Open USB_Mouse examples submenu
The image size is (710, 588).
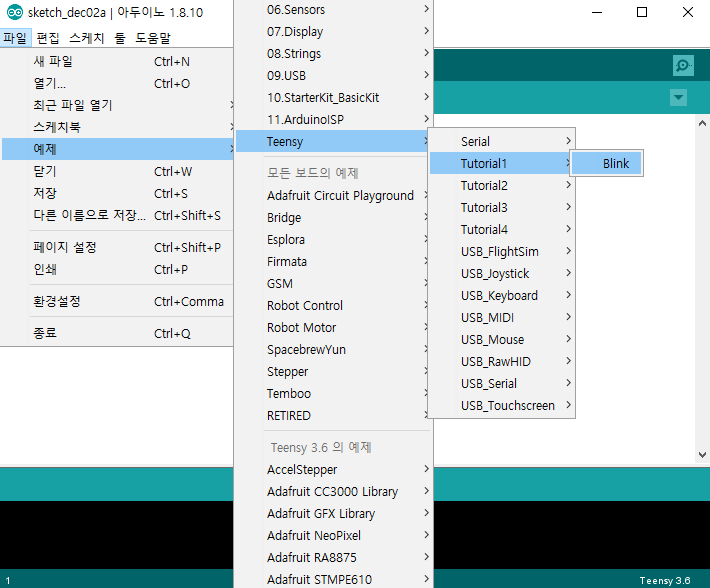502,339
